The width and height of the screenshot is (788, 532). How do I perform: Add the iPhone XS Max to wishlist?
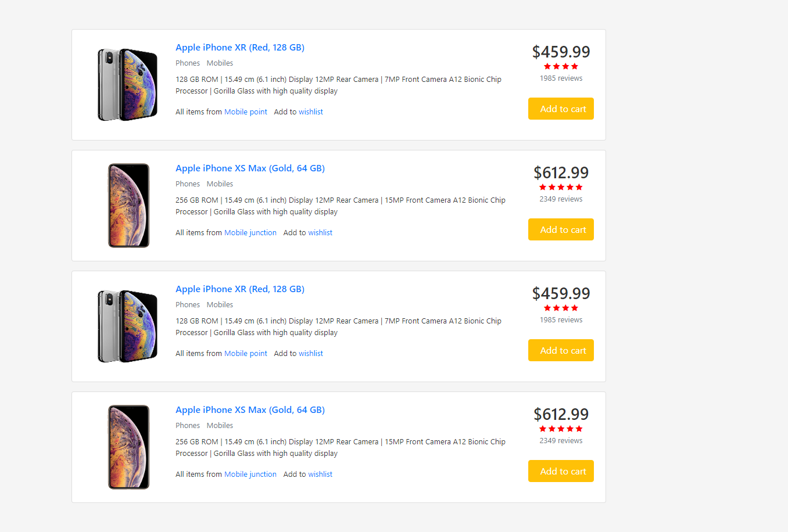tap(320, 232)
